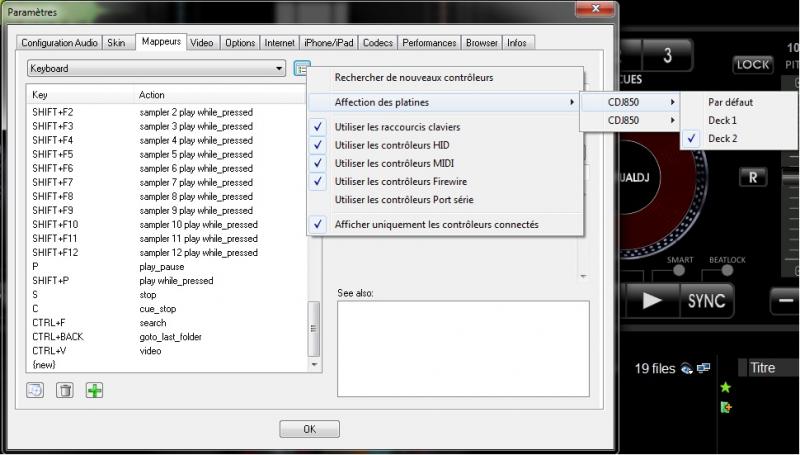Enable Utiliser les contrôleurs Port série
800x455 pixels.
coord(444,200)
